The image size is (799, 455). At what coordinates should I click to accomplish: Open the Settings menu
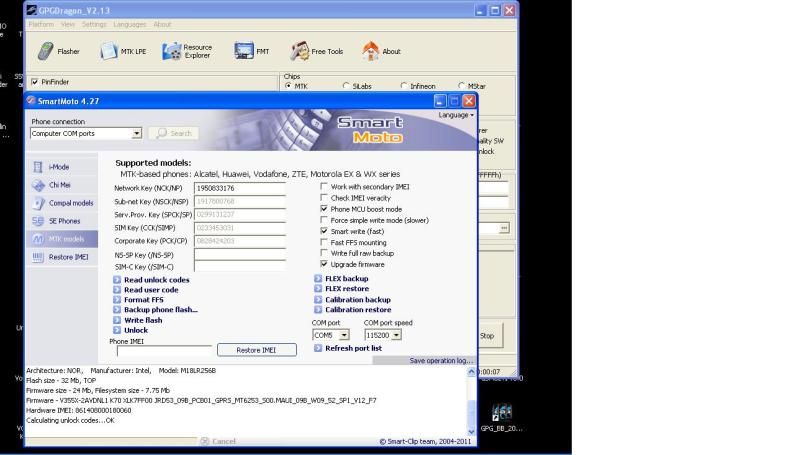[94, 24]
